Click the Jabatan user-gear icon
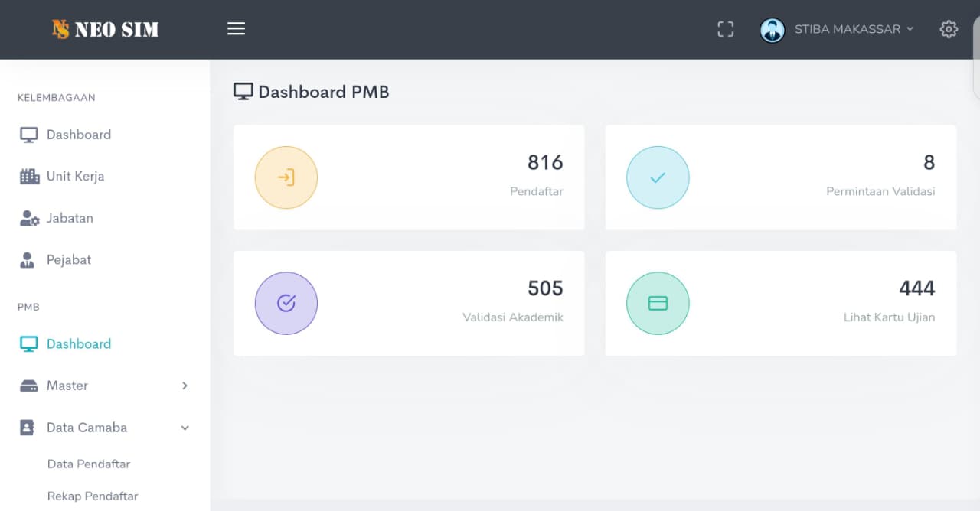Screen dimensions: 980x511 click(29, 219)
